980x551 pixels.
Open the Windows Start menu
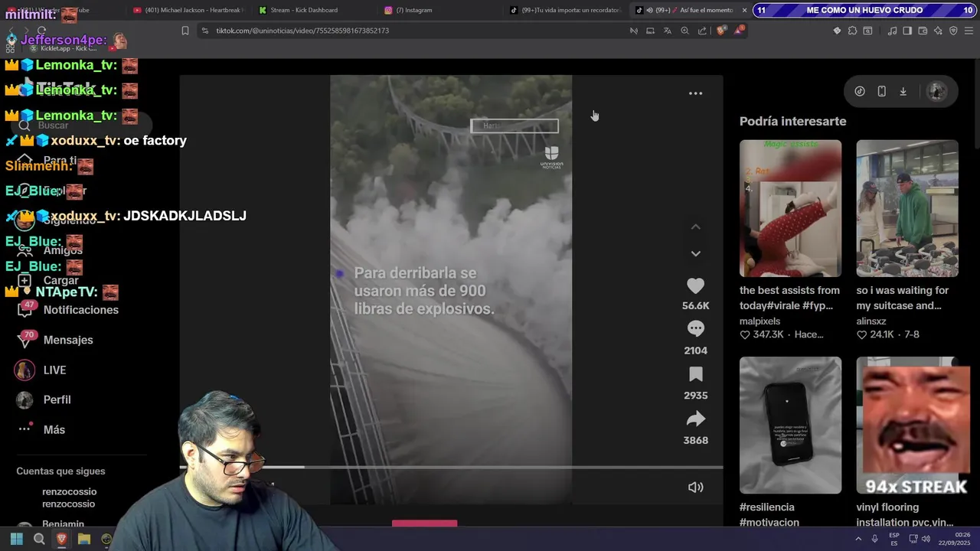click(x=16, y=539)
